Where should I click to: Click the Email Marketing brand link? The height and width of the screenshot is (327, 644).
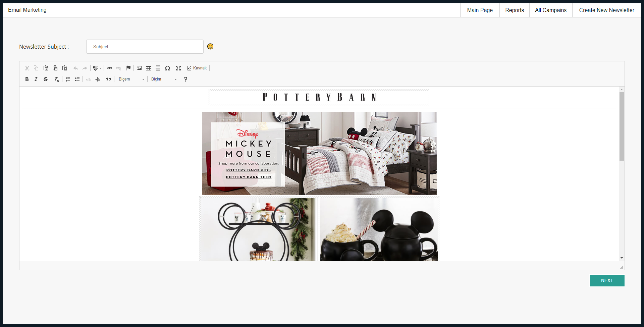coord(27,10)
